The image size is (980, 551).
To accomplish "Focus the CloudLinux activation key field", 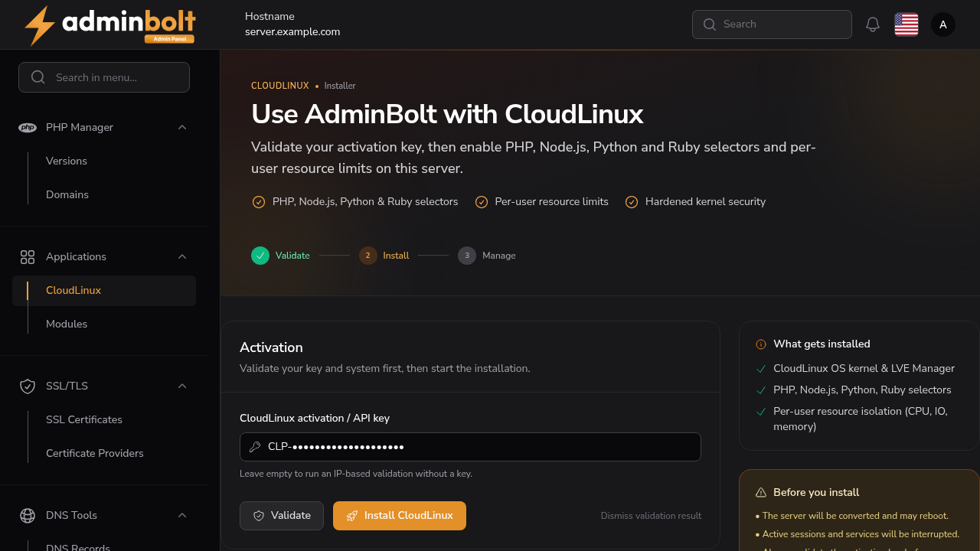I will tap(470, 447).
